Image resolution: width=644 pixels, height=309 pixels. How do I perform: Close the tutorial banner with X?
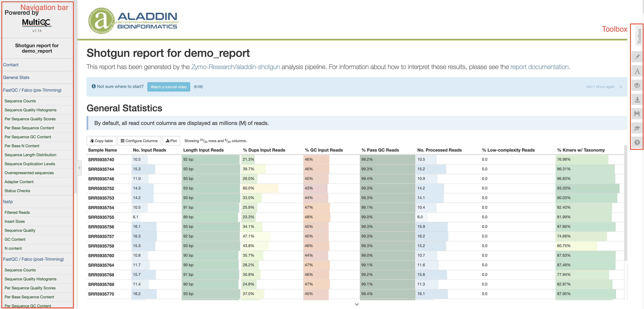coord(620,87)
